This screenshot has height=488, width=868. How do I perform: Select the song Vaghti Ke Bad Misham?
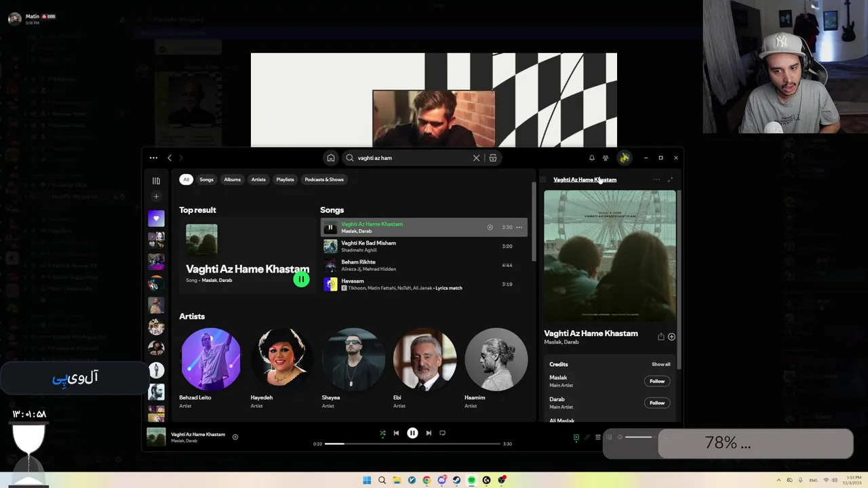(x=368, y=243)
